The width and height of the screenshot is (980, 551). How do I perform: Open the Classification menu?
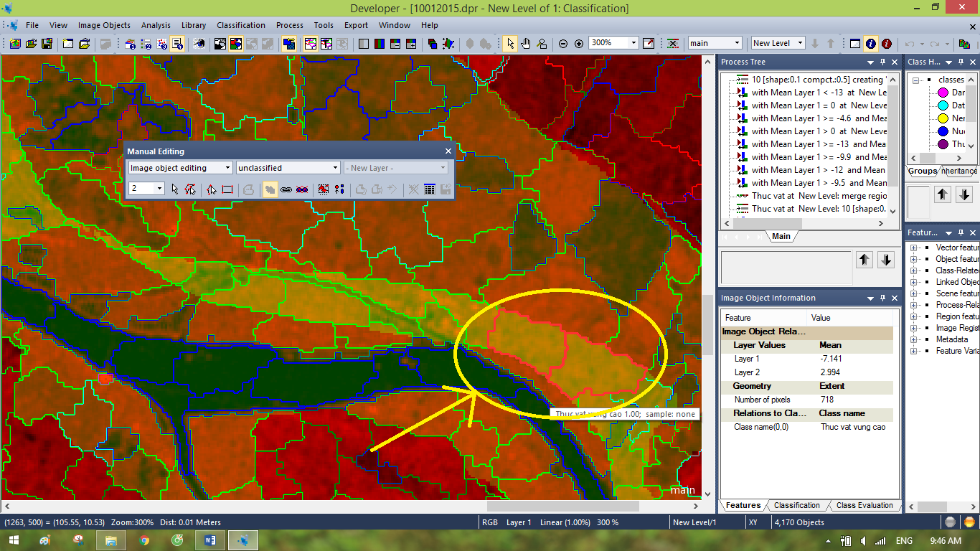241,25
